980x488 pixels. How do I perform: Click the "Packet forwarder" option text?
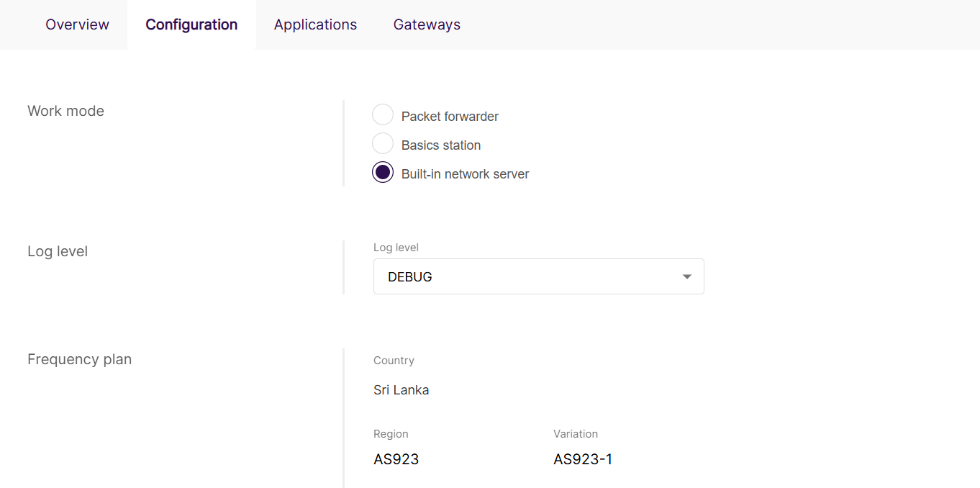point(450,117)
